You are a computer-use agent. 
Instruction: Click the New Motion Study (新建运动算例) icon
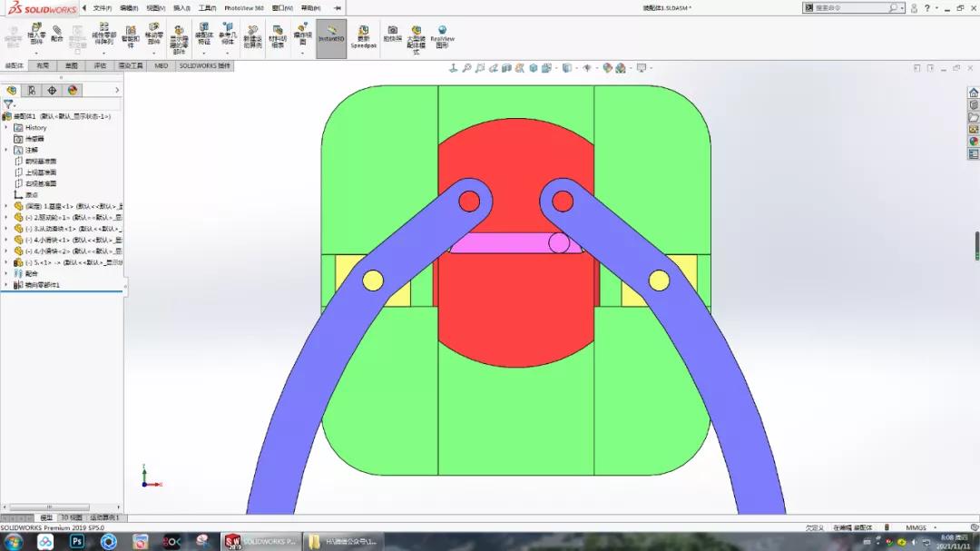(252, 38)
